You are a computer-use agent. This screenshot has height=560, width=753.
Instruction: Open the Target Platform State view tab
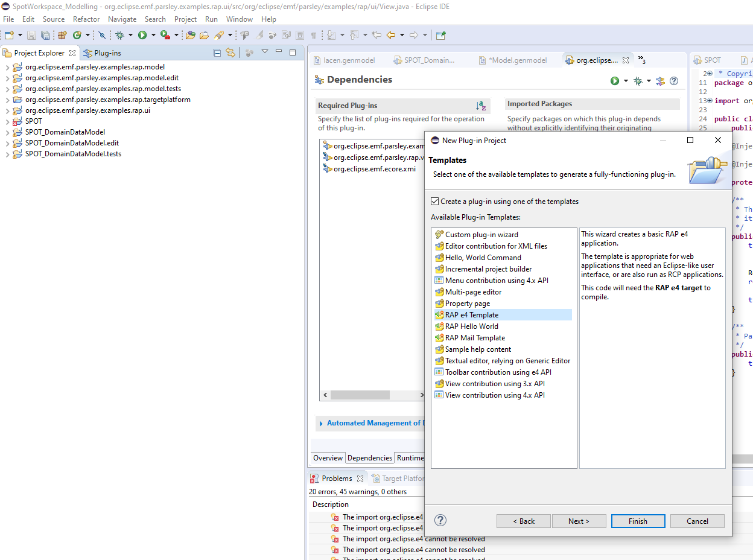point(398,479)
